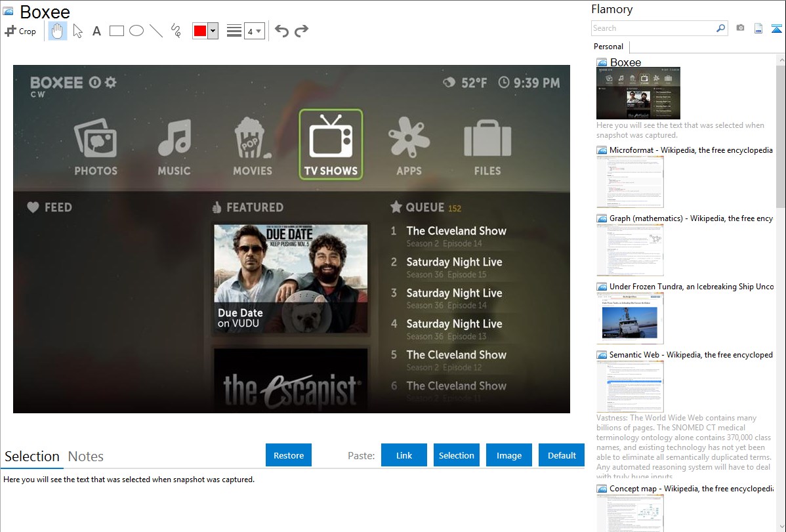Choose the arrow pointer selection tool
This screenshot has height=532, width=786.
pyautogui.click(x=77, y=31)
